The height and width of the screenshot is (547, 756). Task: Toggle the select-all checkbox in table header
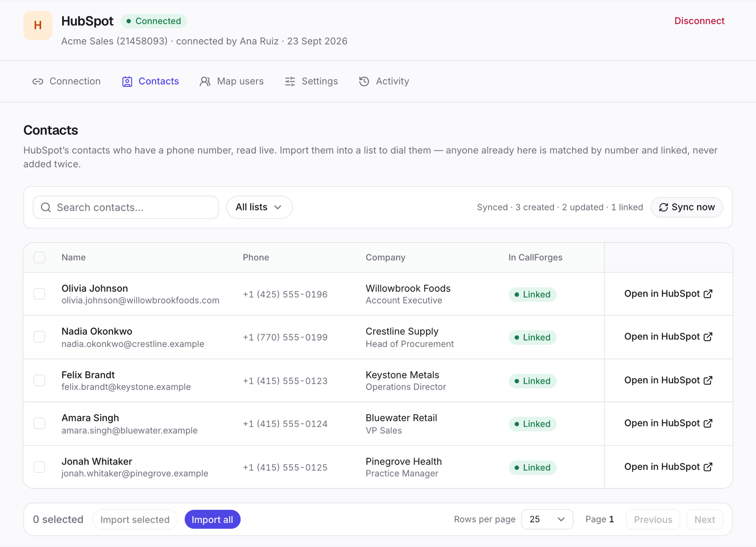(x=39, y=258)
